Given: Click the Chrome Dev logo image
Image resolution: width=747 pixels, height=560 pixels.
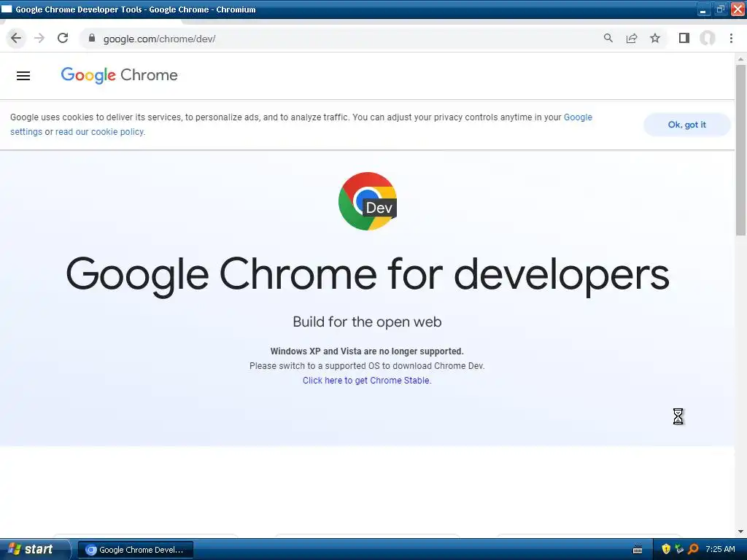Looking at the screenshot, I should pyautogui.click(x=368, y=201).
